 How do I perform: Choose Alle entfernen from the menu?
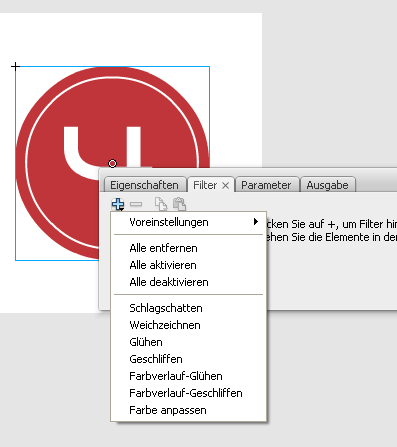point(189,248)
